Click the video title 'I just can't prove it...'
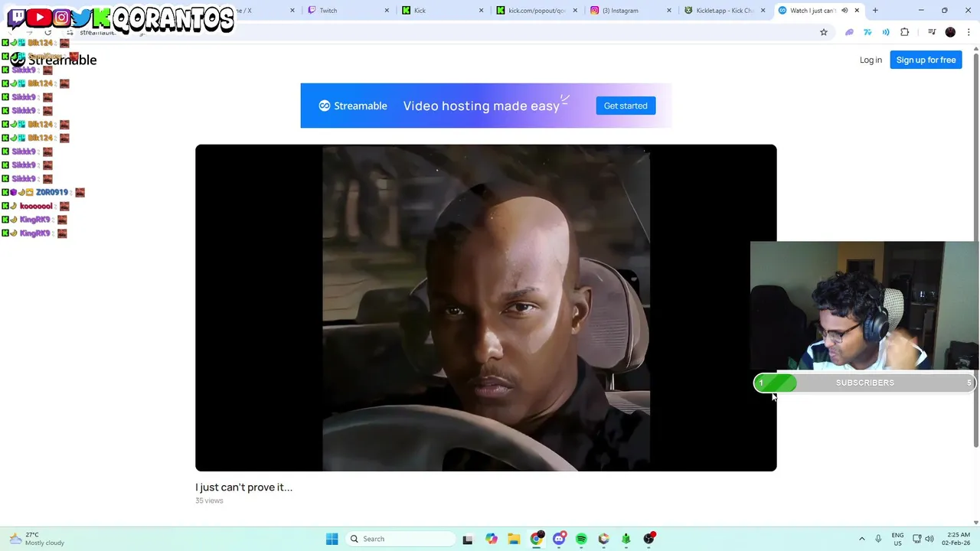The height and width of the screenshot is (551, 980). pos(243,487)
